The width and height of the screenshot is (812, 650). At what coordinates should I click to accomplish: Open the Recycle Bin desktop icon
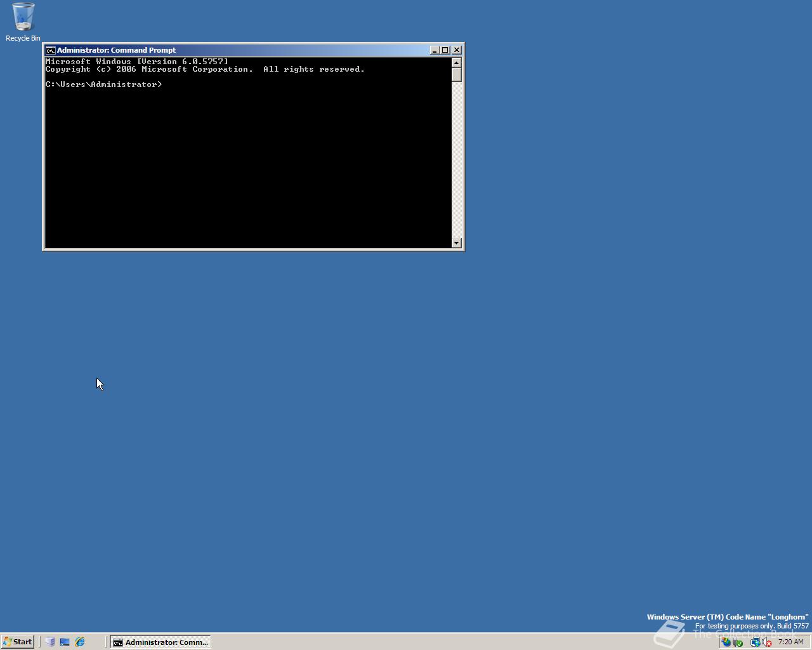[23, 22]
